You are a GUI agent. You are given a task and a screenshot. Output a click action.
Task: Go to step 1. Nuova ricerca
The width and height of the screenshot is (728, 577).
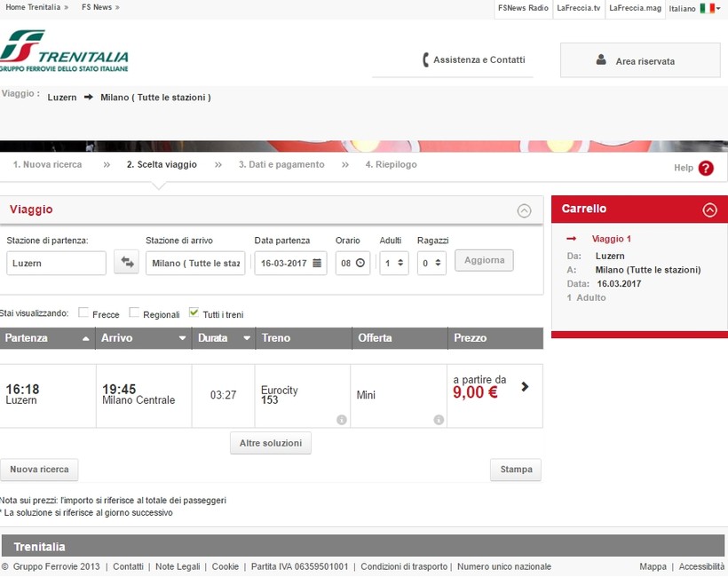tap(47, 165)
